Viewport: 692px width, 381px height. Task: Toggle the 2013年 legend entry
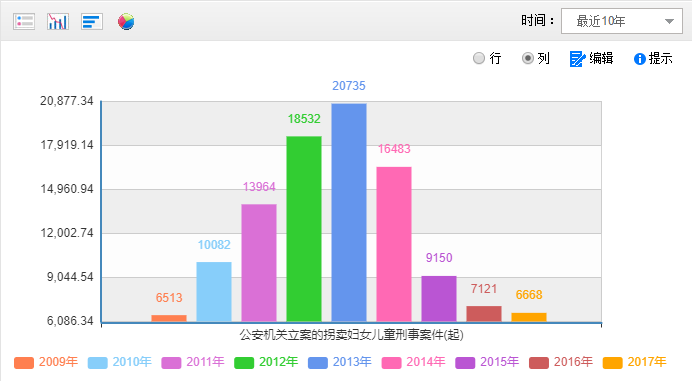(340, 362)
